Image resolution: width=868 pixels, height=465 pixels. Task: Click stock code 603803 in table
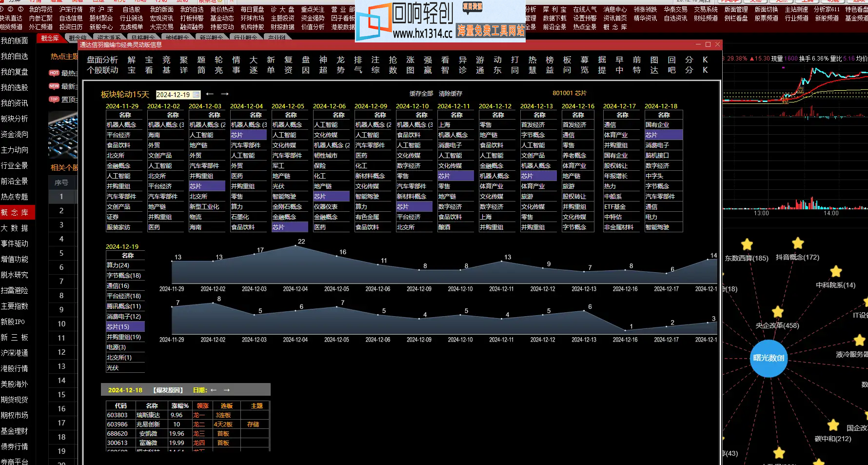click(118, 415)
